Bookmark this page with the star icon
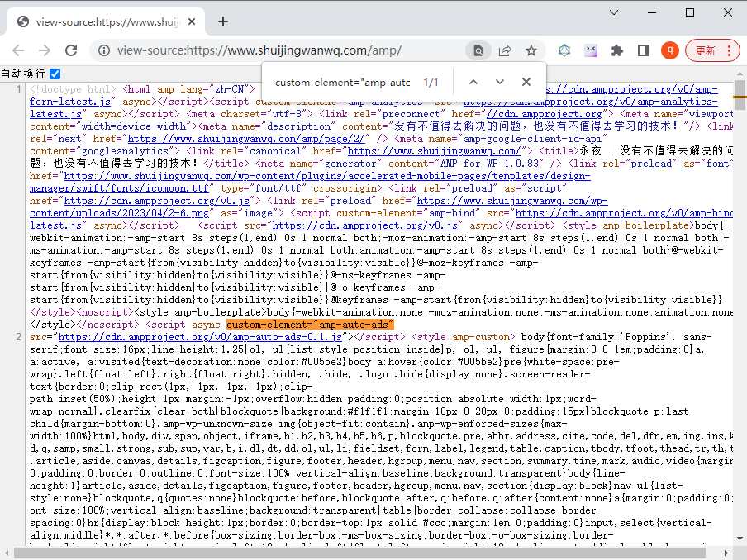The image size is (747, 560). tap(531, 50)
